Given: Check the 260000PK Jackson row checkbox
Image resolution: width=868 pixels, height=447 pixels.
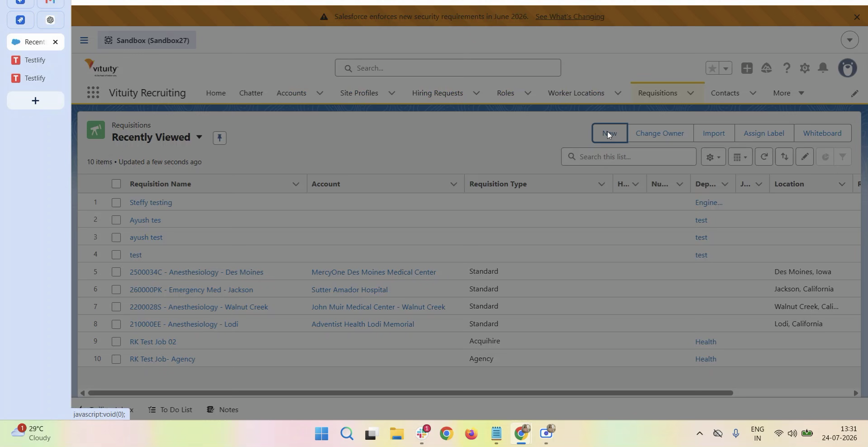Looking at the screenshot, I should (116, 290).
